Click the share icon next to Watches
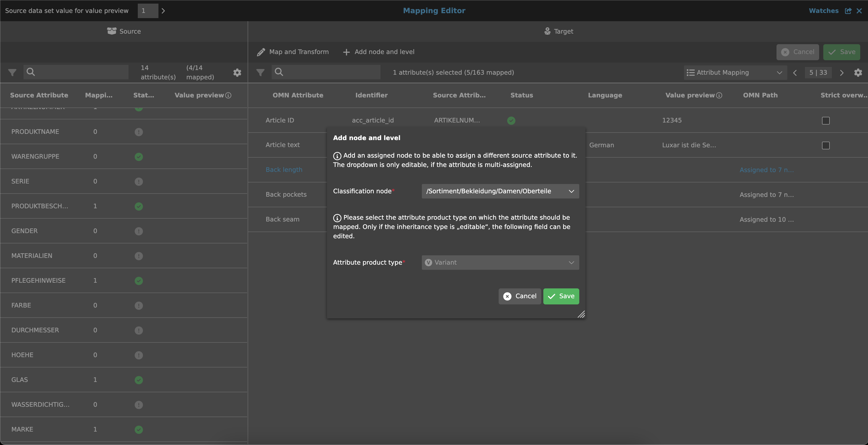 (848, 10)
